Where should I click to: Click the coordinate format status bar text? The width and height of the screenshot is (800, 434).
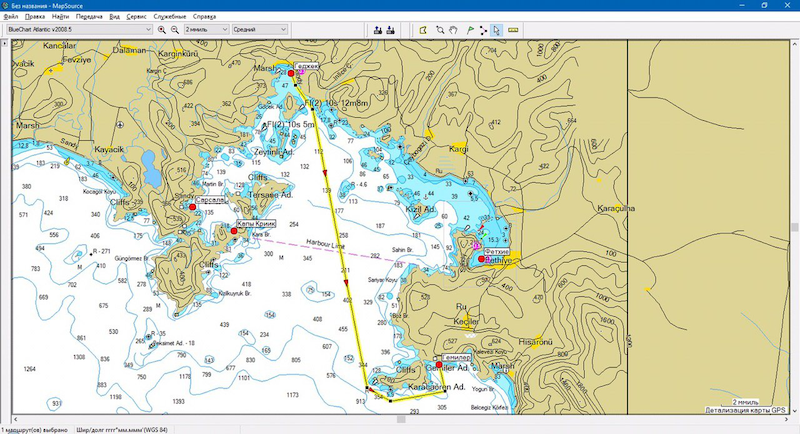point(121,430)
